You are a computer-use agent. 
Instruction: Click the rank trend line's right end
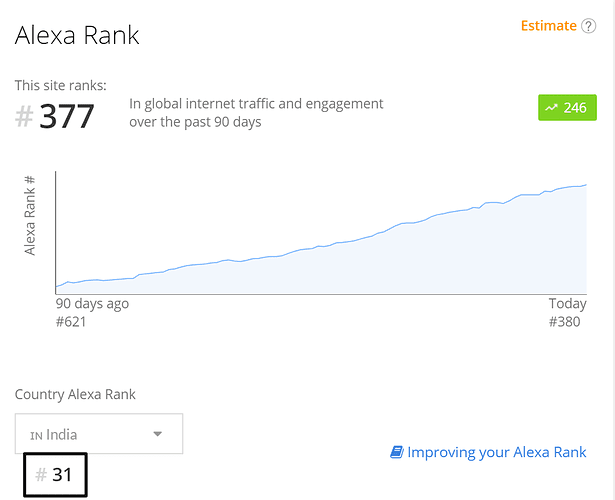tap(586, 185)
